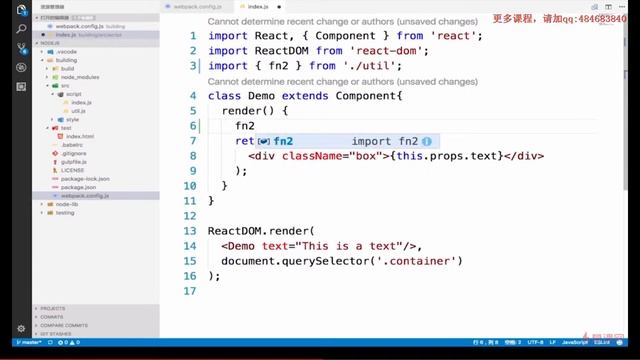Collapse the src folder
This screenshot has height=360, width=640.
pos(96,86)
